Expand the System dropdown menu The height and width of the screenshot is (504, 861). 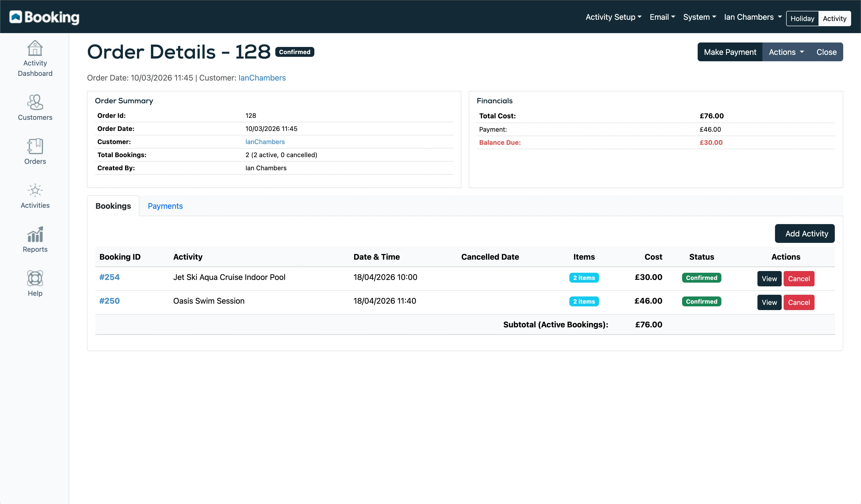pyautogui.click(x=699, y=17)
